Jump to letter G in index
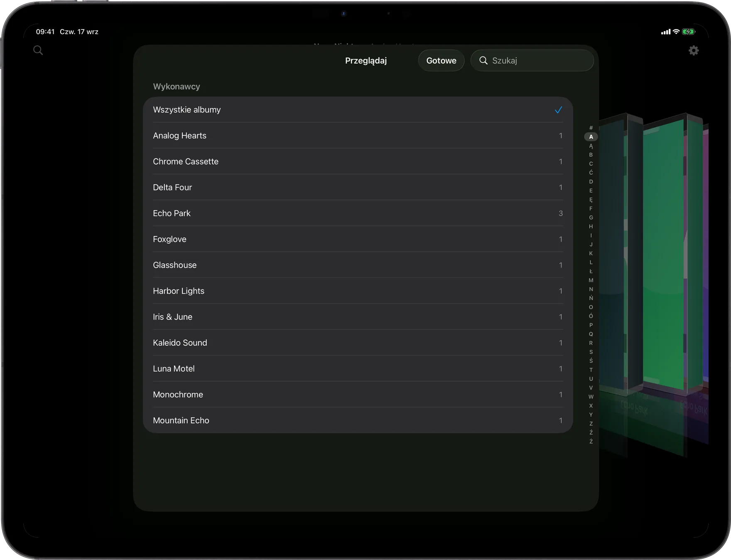Screen dimensions: 731x560 [x=591, y=217]
